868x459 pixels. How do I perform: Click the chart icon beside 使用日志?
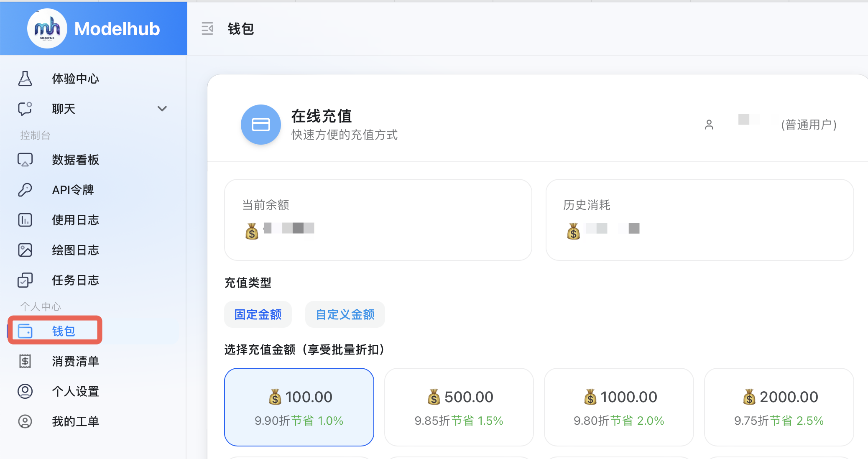25,220
